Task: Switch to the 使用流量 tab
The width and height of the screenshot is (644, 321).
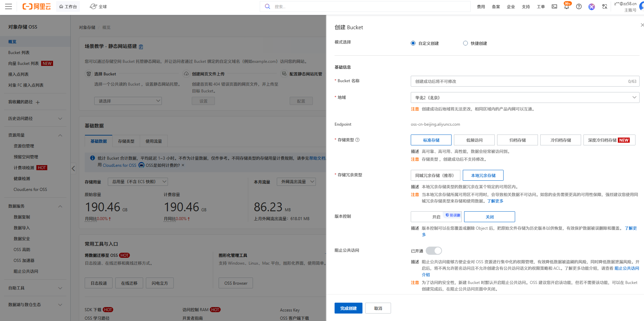Action: 154,141
